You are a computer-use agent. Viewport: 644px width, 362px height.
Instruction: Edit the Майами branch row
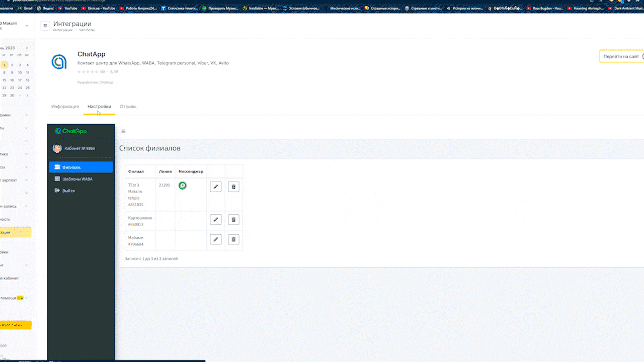pos(215,239)
